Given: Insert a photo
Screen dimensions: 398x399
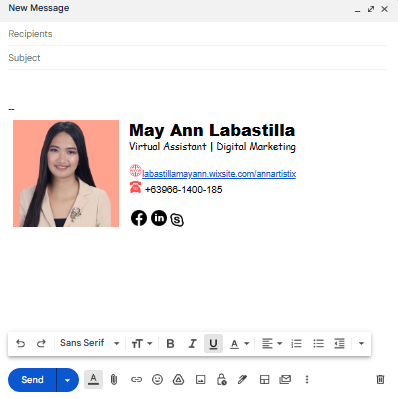Looking at the screenshot, I should tap(200, 379).
